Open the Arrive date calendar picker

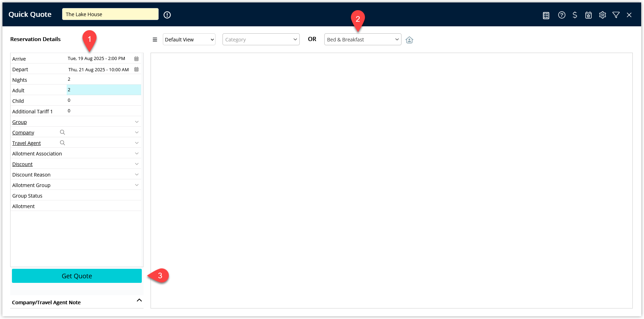coord(137,59)
